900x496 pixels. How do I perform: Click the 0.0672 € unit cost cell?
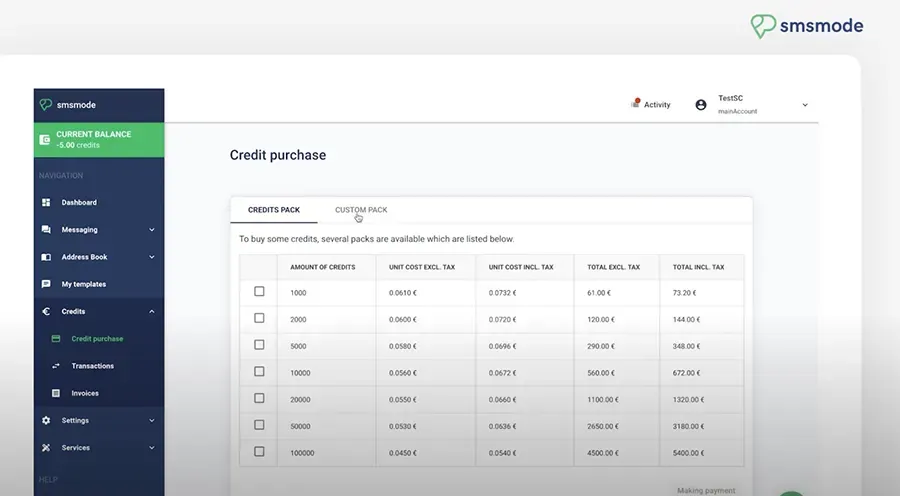click(x=503, y=373)
